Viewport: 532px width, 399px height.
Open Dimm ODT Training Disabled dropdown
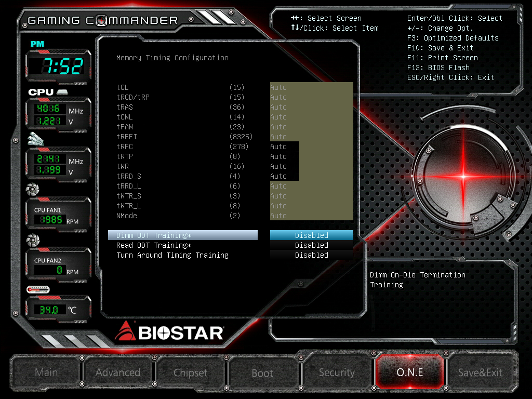[x=312, y=235]
